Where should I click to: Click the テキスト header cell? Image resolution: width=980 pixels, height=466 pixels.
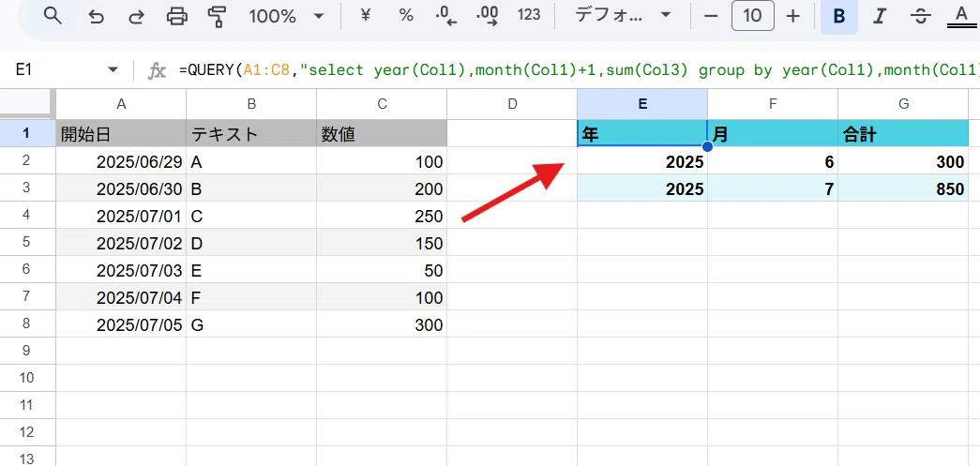pyautogui.click(x=251, y=134)
